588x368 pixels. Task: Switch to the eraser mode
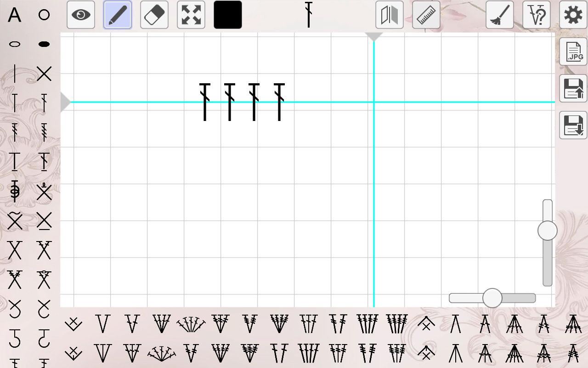click(x=154, y=15)
